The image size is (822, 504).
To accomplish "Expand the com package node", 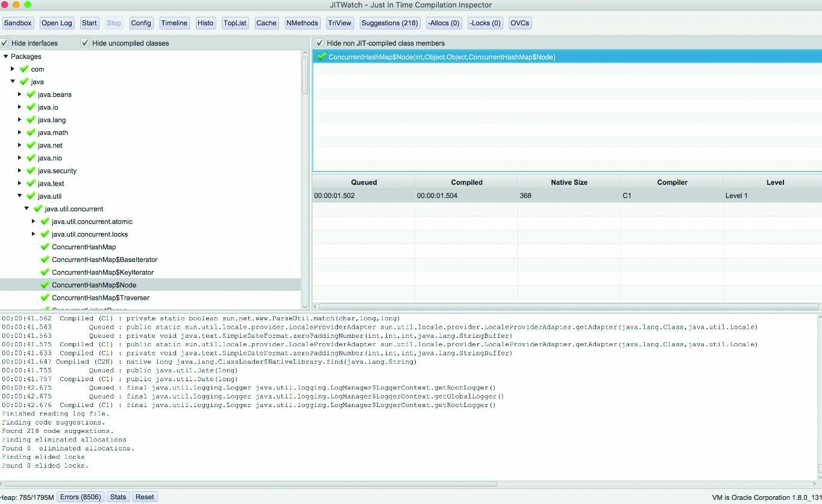I will tap(13, 69).
